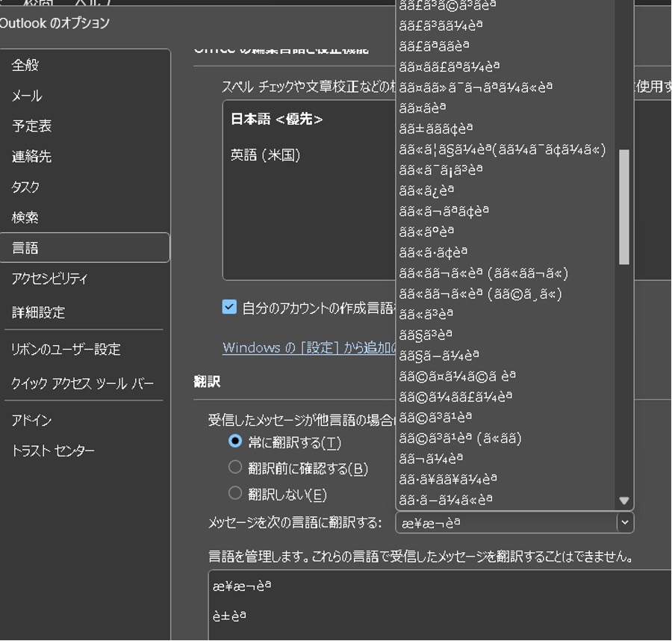The image size is (672, 641).
Task: Choose the dropdown entry ending with (ãã«ãã¬ã«)
Action: tap(483, 273)
